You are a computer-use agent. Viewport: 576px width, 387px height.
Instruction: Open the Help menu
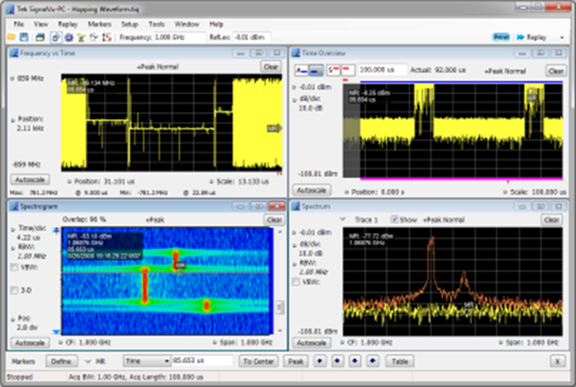[x=216, y=24]
